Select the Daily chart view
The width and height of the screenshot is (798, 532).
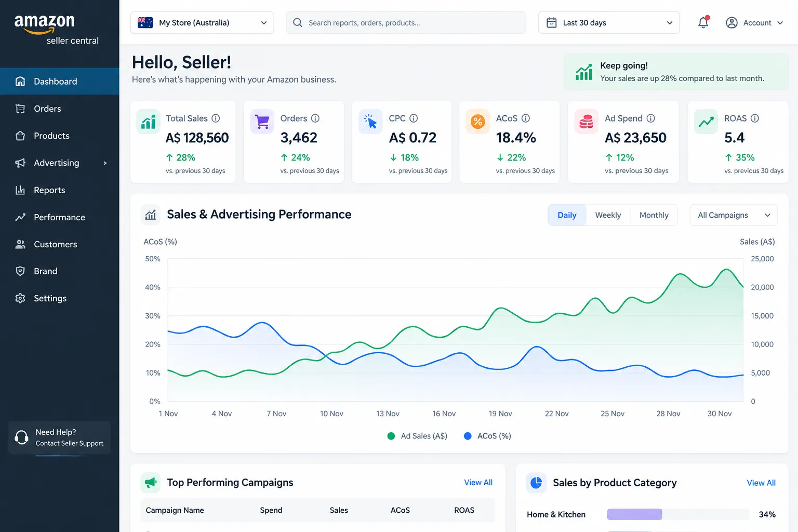pyautogui.click(x=567, y=215)
